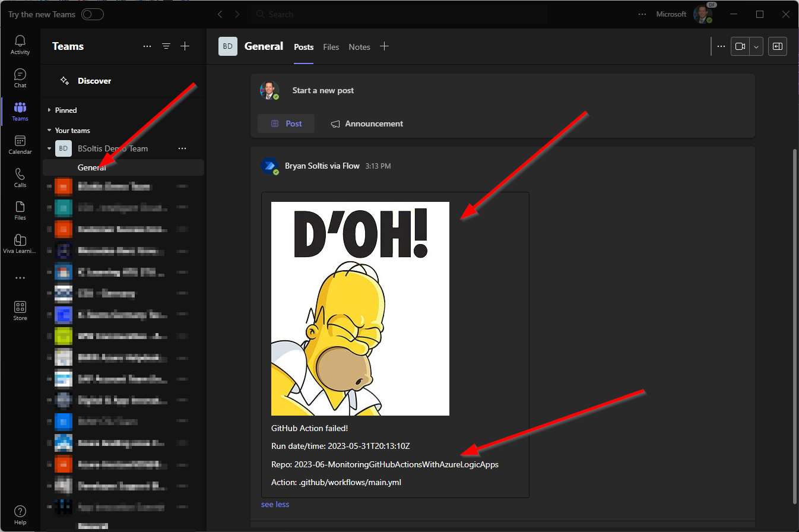Open the Store apps icon
This screenshot has height=532, width=799.
point(20,311)
